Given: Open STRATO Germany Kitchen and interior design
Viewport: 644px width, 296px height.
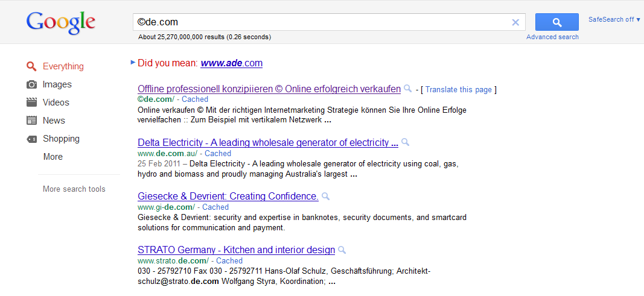Looking at the screenshot, I should pos(236,250).
